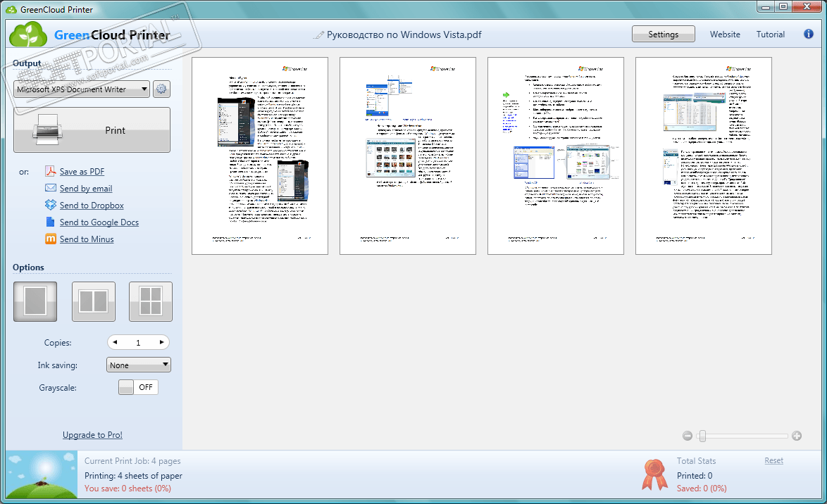Screen dimensions: 827x504
Task: Select four pages per sheet layout
Action: [x=151, y=301]
